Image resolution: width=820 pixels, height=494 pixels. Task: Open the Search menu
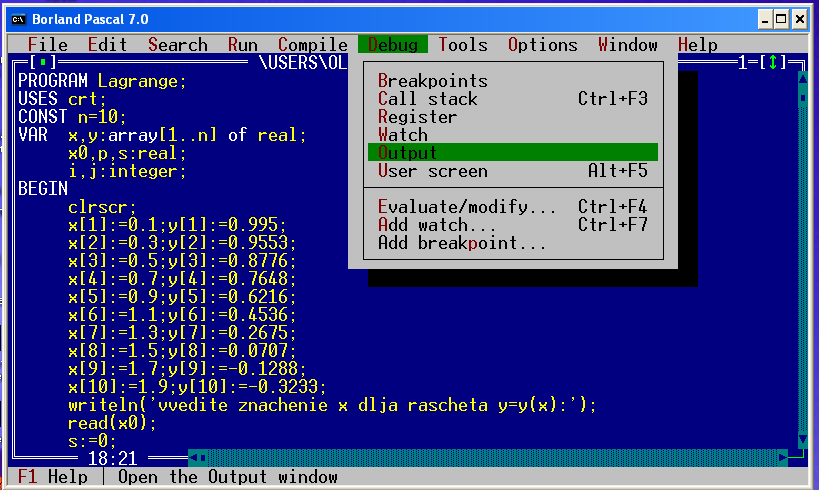tap(177, 45)
